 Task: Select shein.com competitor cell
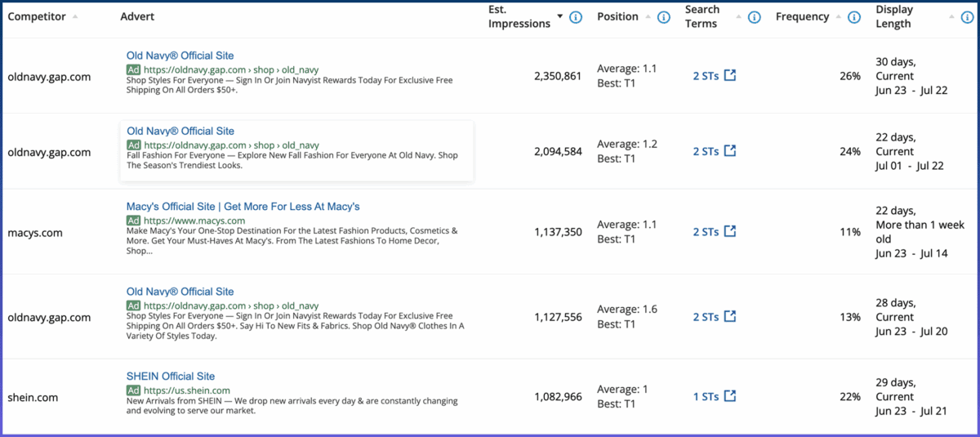[x=33, y=398]
